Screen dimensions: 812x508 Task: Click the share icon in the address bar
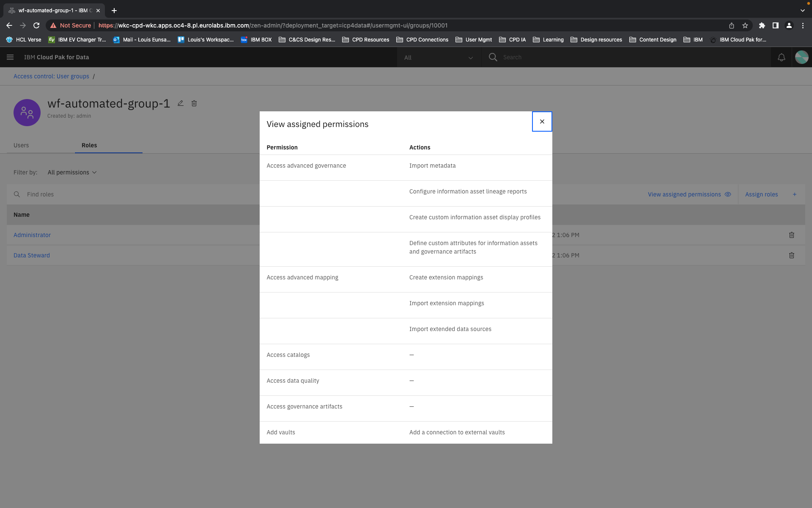(x=732, y=25)
